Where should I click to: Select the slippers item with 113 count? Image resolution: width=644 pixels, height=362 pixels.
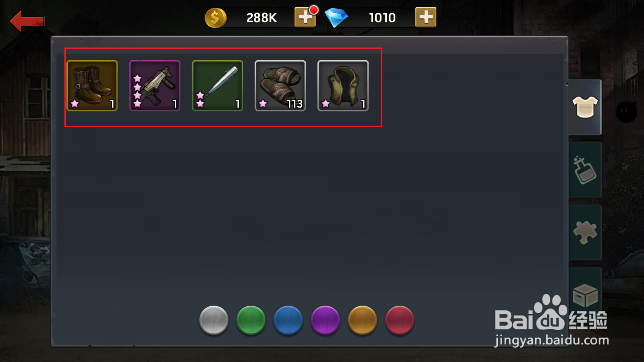click(280, 86)
